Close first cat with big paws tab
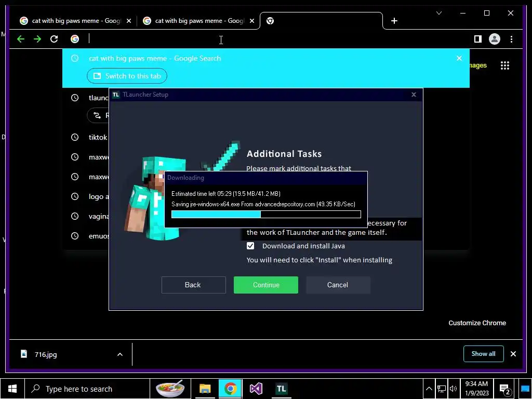This screenshot has height=399, width=532. pyautogui.click(x=129, y=21)
